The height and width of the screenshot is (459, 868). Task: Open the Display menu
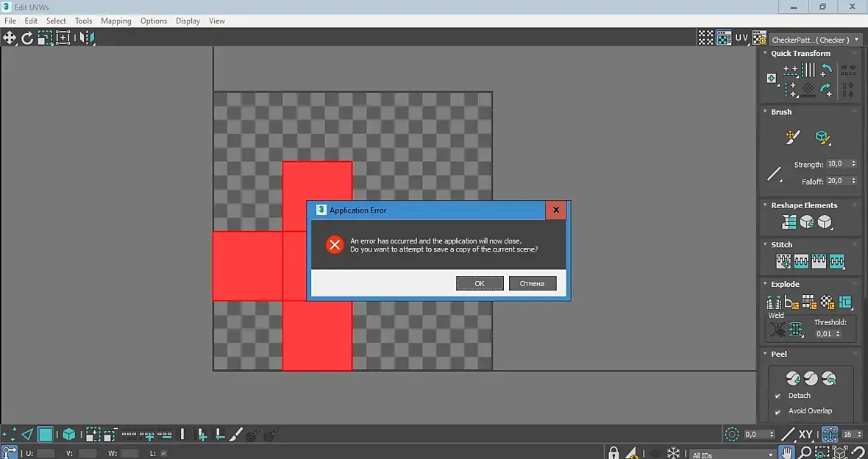(x=188, y=21)
